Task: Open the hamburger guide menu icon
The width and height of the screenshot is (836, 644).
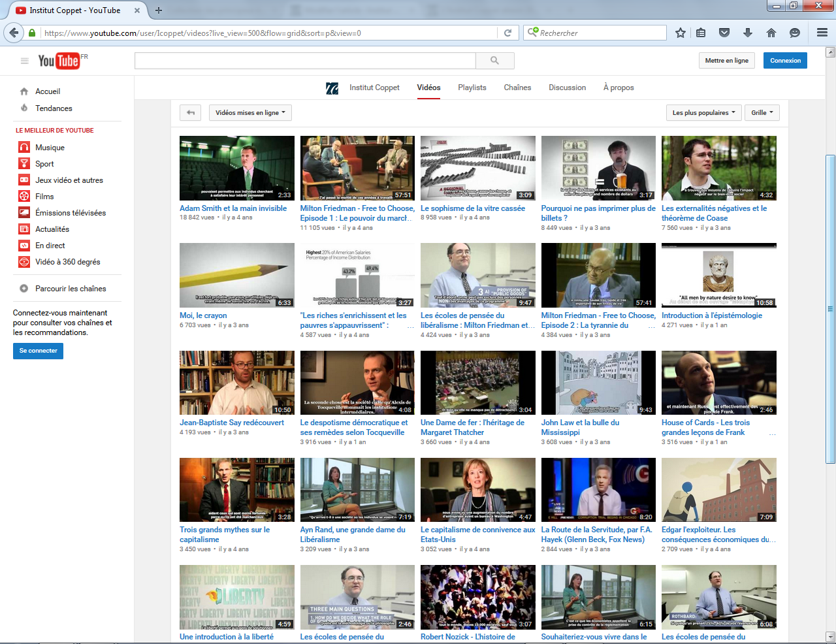Action: tap(24, 61)
